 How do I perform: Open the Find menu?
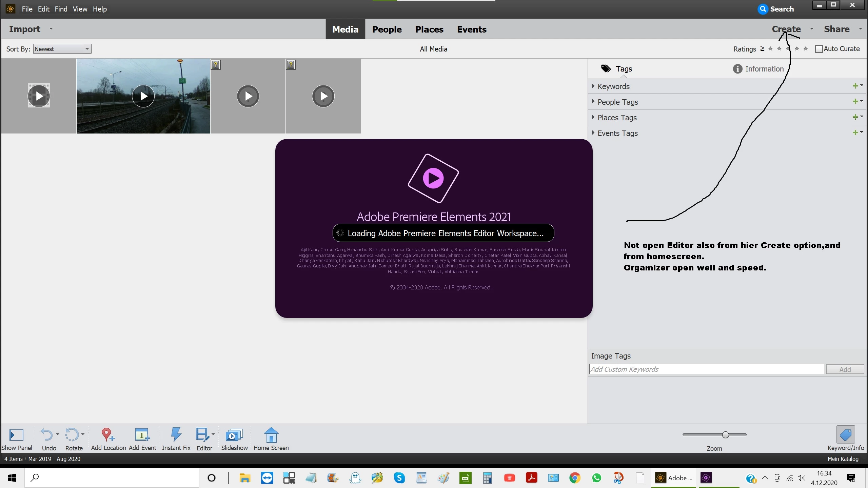(61, 9)
